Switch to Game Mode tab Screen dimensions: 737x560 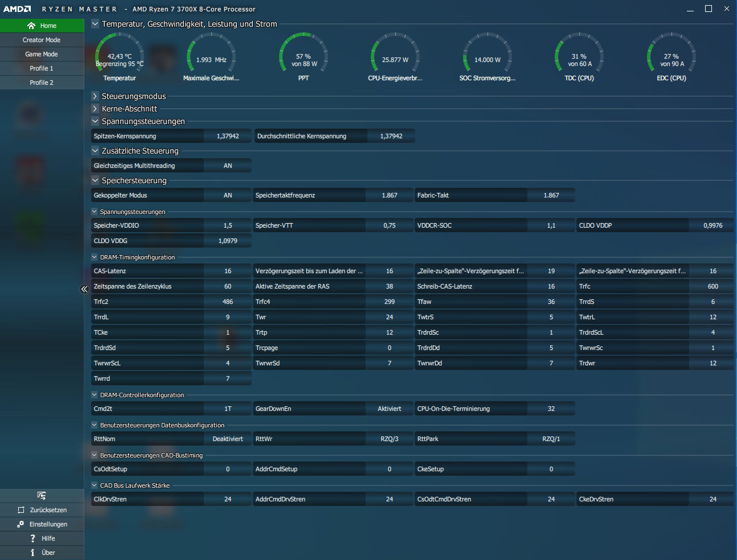click(42, 54)
